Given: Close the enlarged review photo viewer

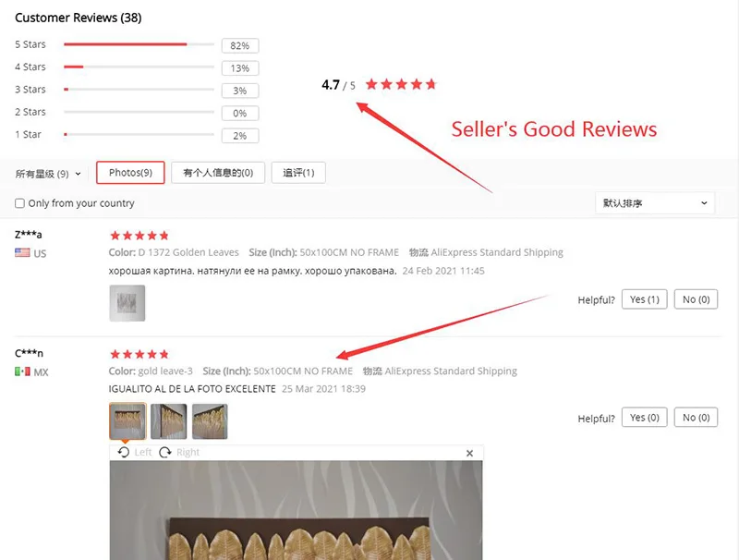Looking at the screenshot, I should pyautogui.click(x=469, y=453).
